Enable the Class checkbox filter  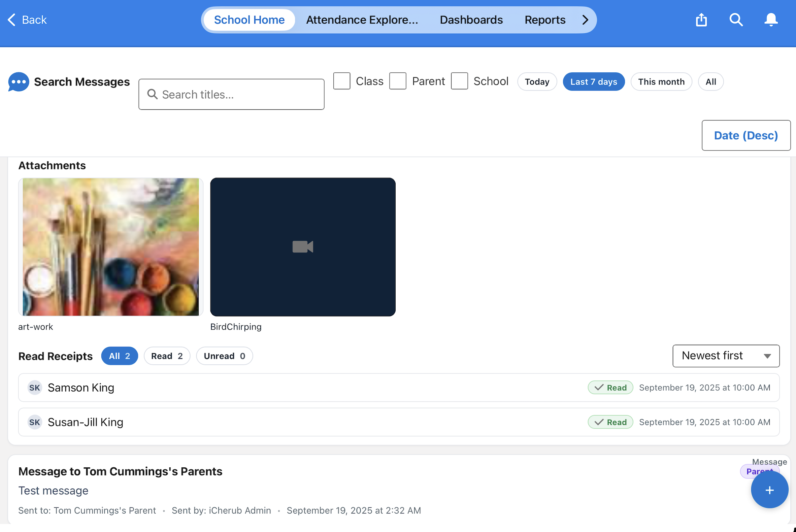(x=341, y=81)
